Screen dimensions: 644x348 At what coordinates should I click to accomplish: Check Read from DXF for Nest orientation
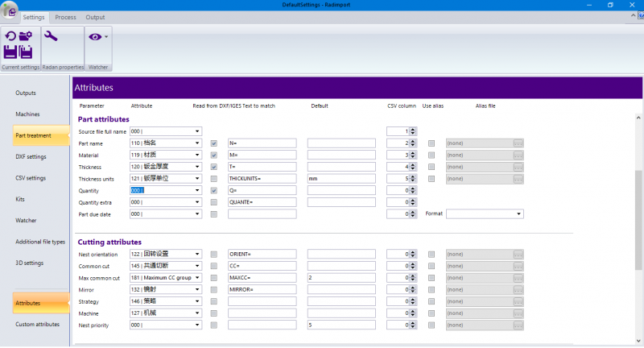[x=214, y=255]
